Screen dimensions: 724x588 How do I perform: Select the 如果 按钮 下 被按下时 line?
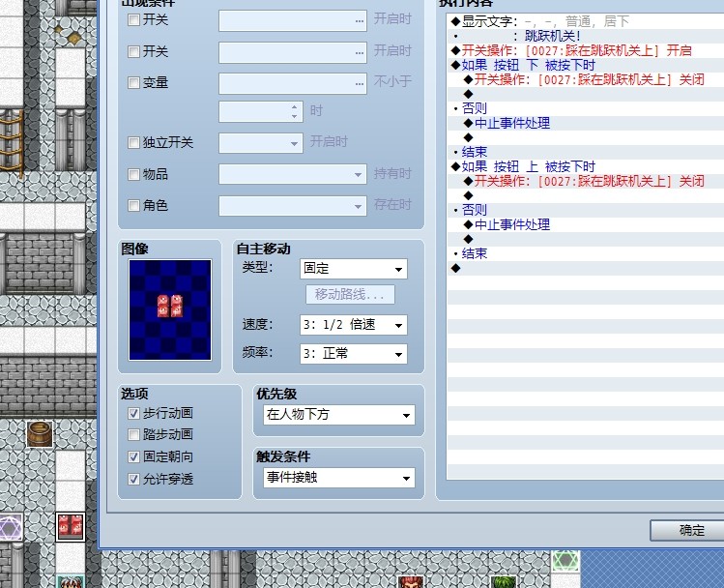585,65
